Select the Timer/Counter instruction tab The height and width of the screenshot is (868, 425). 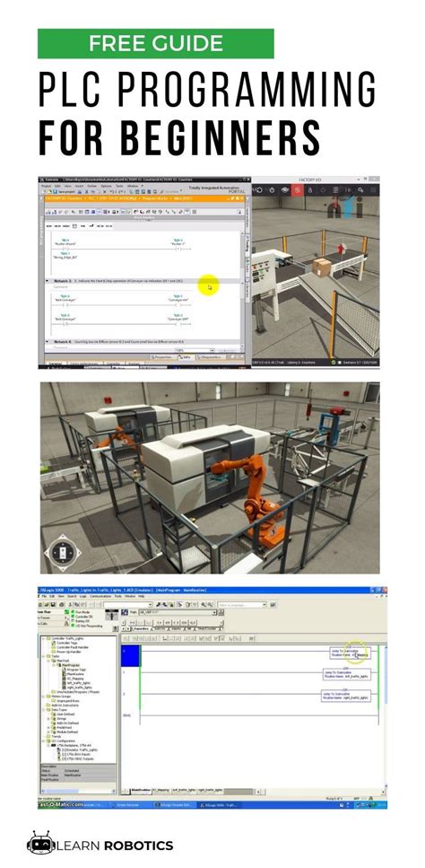pos(207,628)
